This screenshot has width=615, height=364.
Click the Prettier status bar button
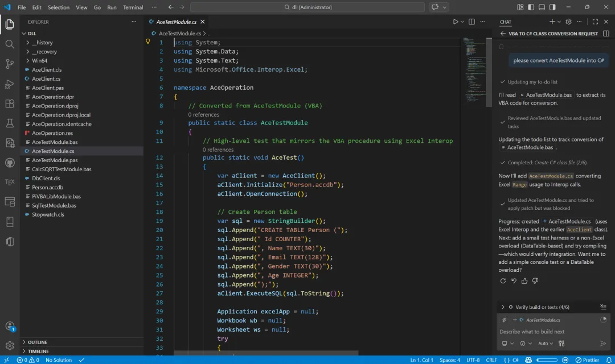pyautogui.click(x=587, y=360)
